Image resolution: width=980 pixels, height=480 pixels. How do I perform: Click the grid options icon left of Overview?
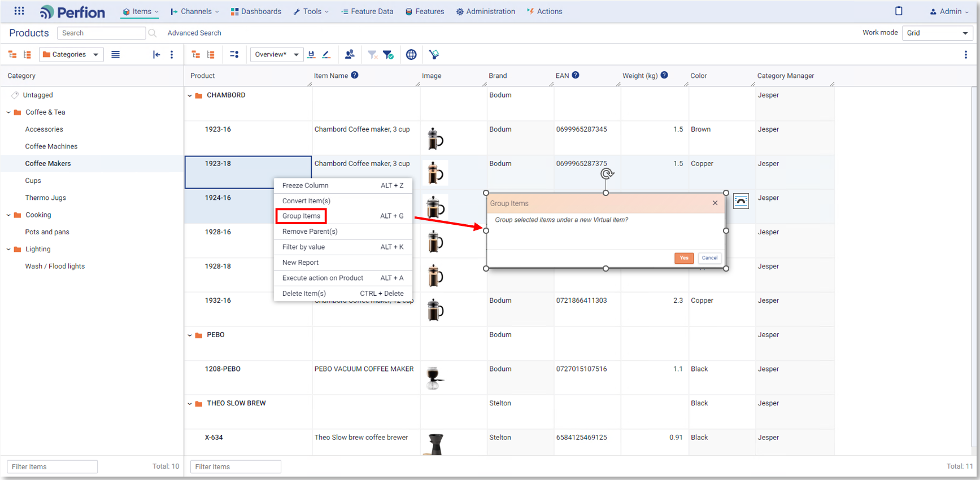tap(234, 55)
